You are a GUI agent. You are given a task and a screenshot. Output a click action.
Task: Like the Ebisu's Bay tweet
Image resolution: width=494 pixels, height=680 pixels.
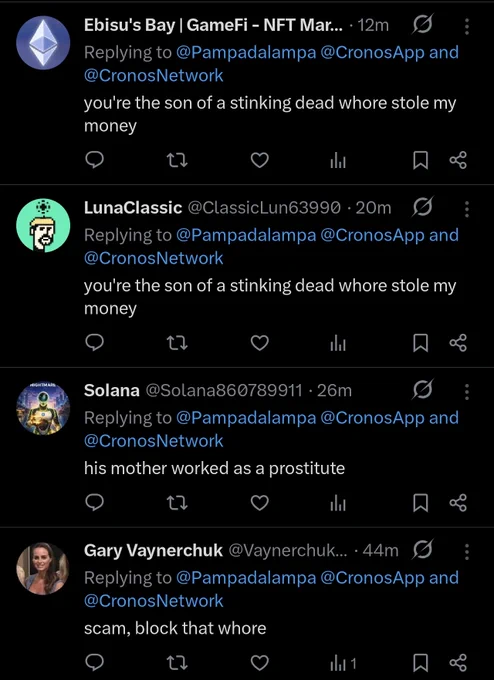click(x=260, y=160)
